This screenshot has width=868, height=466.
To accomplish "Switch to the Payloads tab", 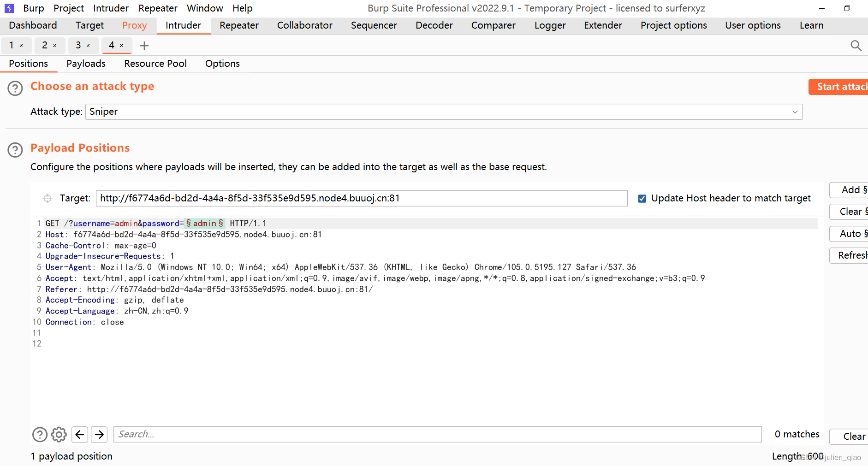I will click(x=86, y=64).
